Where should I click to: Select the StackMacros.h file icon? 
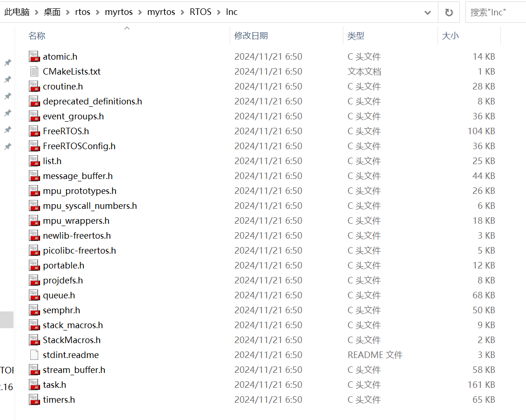[x=34, y=340]
